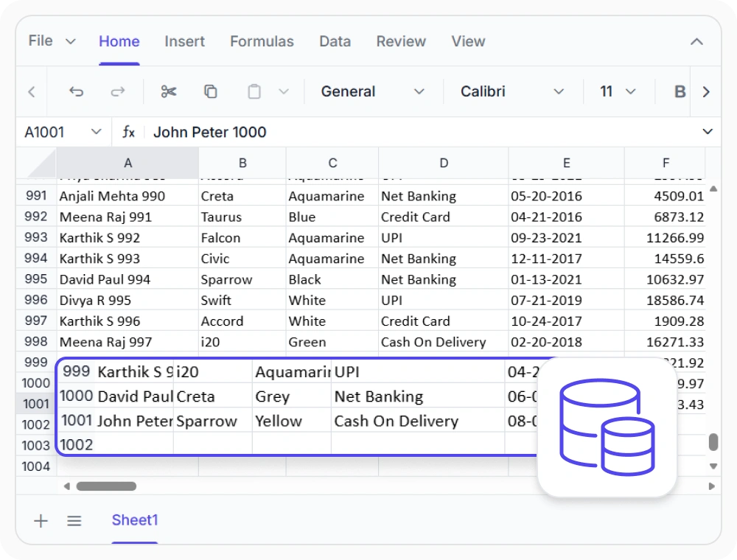Click the Taurus cell
The width and height of the screenshot is (737, 560).
(x=242, y=217)
